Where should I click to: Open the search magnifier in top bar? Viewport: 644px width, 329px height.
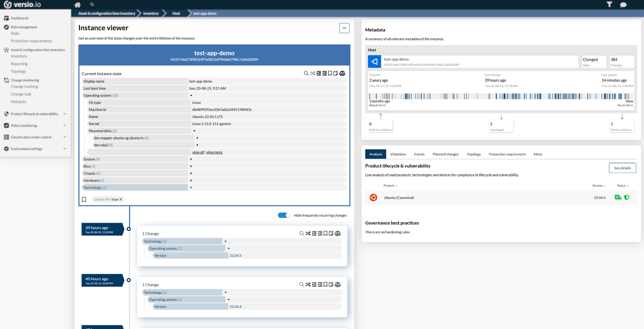point(92,5)
